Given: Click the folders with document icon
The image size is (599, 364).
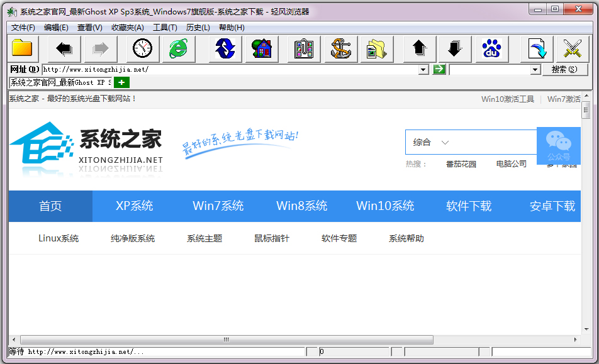Looking at the screenshot, I should tap(377, 49).
